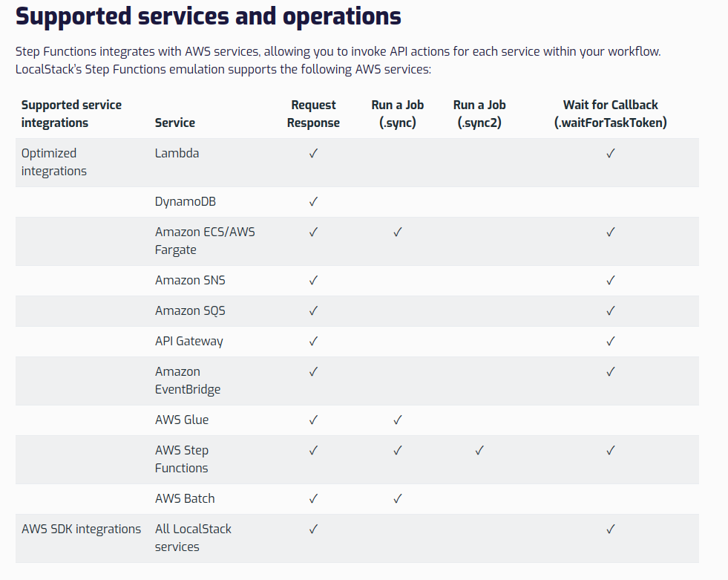
Task: Click the AWS Batch Run a Job (.sync) checkmark
Action: [398, 498]
